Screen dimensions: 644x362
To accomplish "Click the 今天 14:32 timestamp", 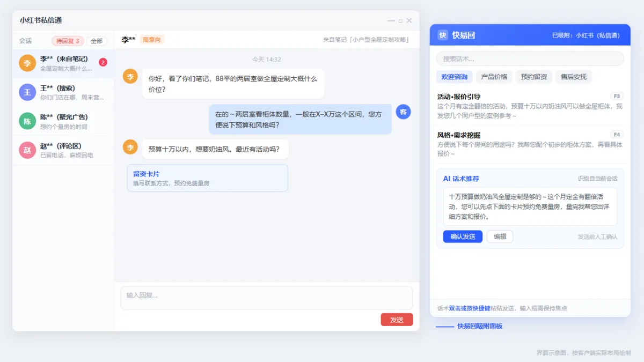I will (x=267, y=60).
